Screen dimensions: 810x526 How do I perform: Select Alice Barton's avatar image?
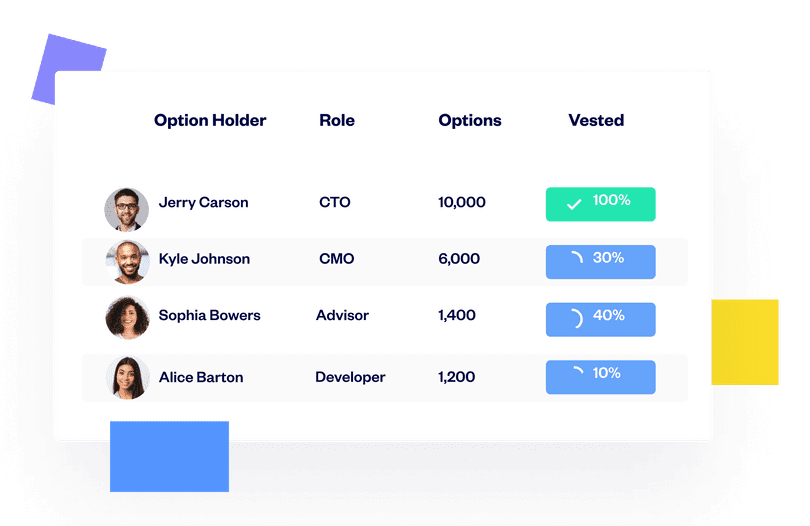point(127,378)
